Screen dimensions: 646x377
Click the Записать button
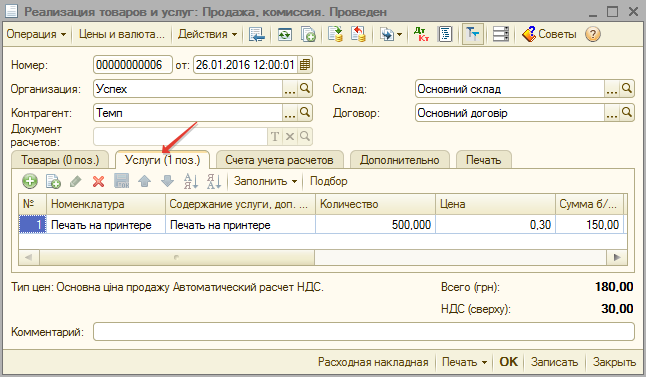coord(554,362)
